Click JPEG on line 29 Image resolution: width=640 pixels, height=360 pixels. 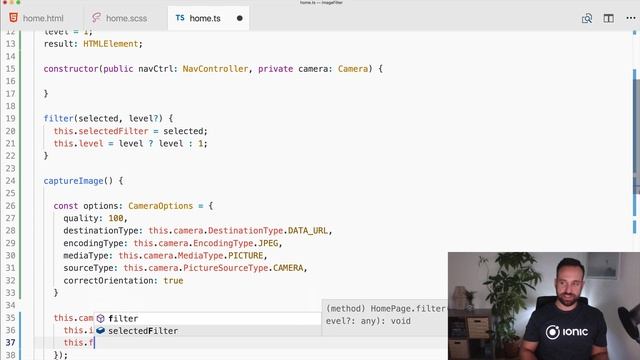point(268,243)
